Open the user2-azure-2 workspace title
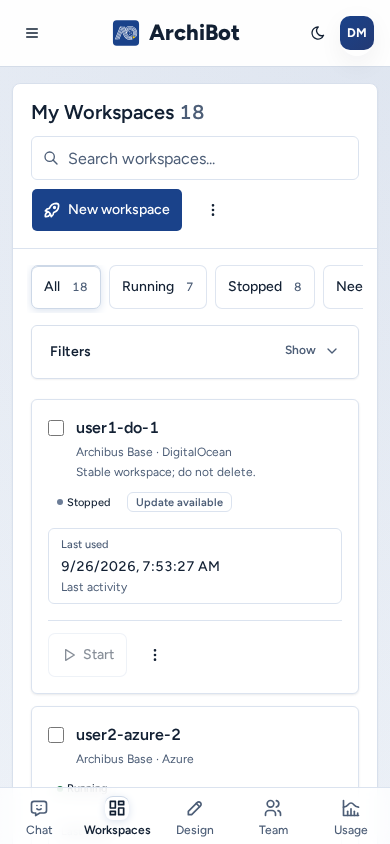The width and height of the screenshot is (390, 844). (128, 735)
